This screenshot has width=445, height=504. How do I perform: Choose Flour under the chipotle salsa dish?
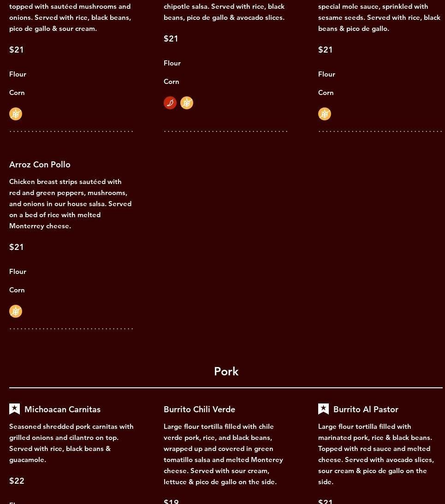pos(172,63)
